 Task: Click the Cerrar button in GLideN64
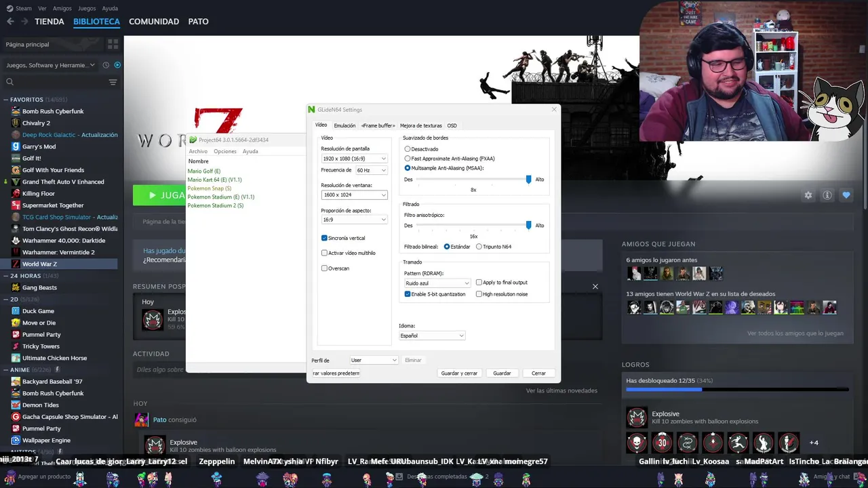click(538, 373)
